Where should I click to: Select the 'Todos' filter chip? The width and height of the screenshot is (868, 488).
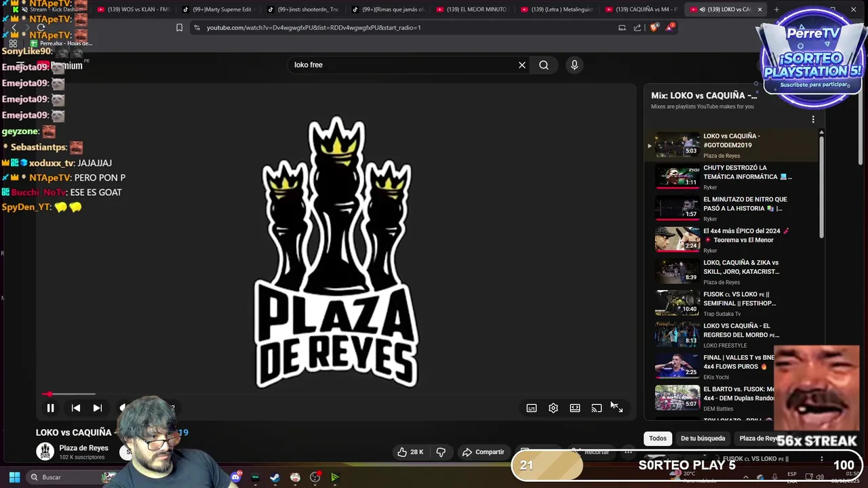658,439
